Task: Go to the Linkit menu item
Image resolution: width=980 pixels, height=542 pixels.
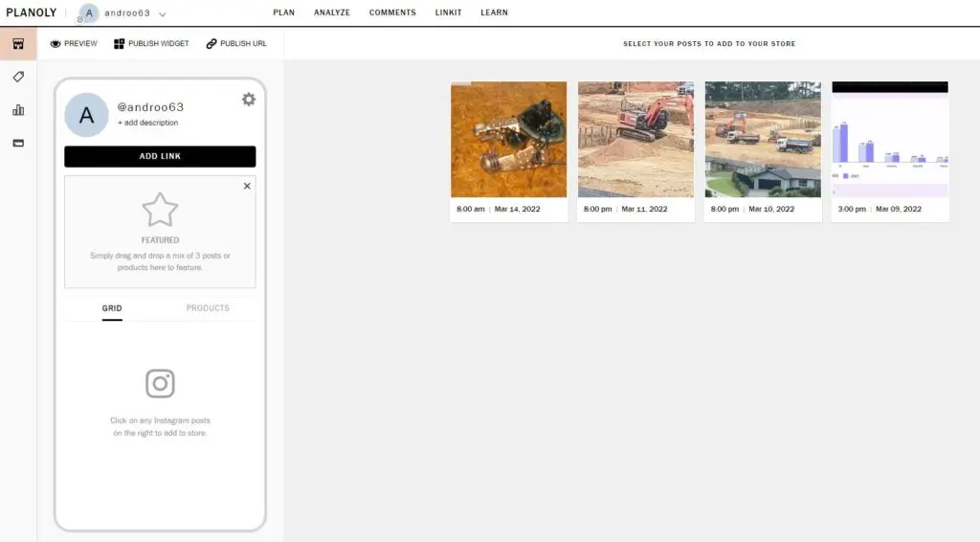Action: [448, 13]
